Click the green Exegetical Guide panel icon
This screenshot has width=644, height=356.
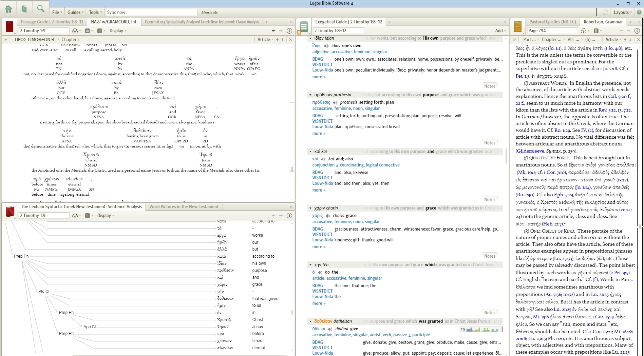[304, 27]
